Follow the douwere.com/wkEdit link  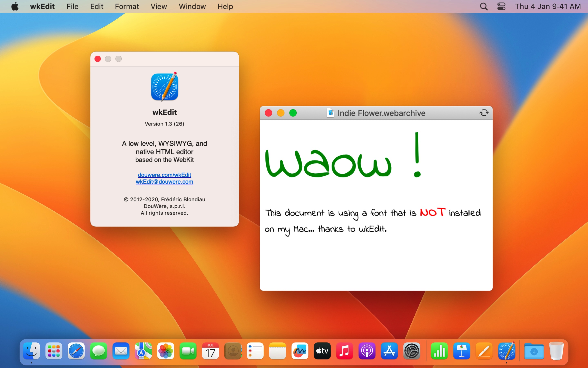point(165,175)
